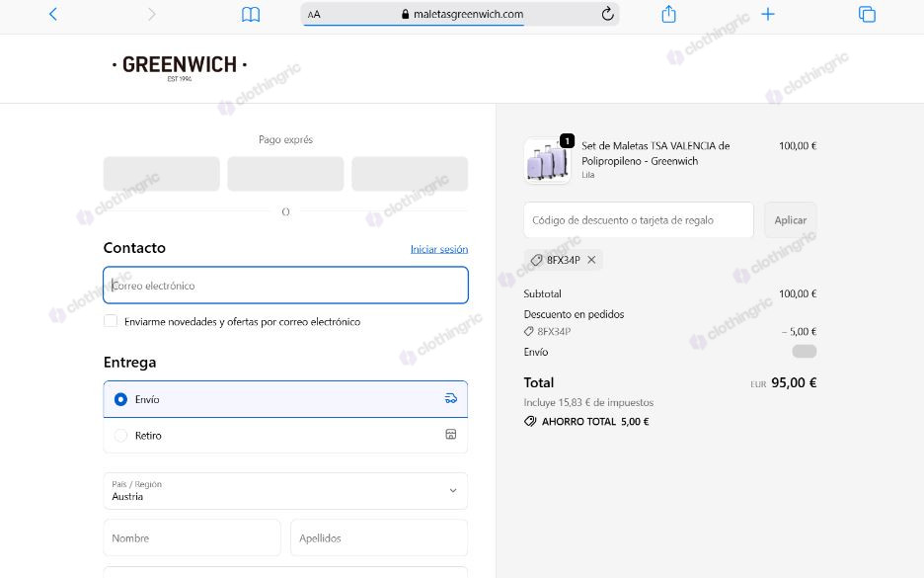Image resolution: width=924 pixels, height=578 pixels.
Task: Click the middle express payment button
Action: (x=286, y=174)
